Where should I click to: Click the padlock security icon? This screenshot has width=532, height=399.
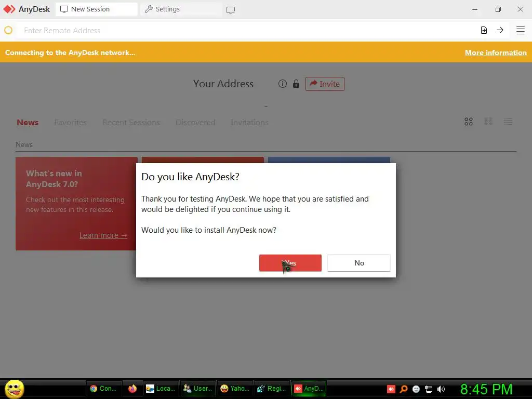tap(296, 84)
